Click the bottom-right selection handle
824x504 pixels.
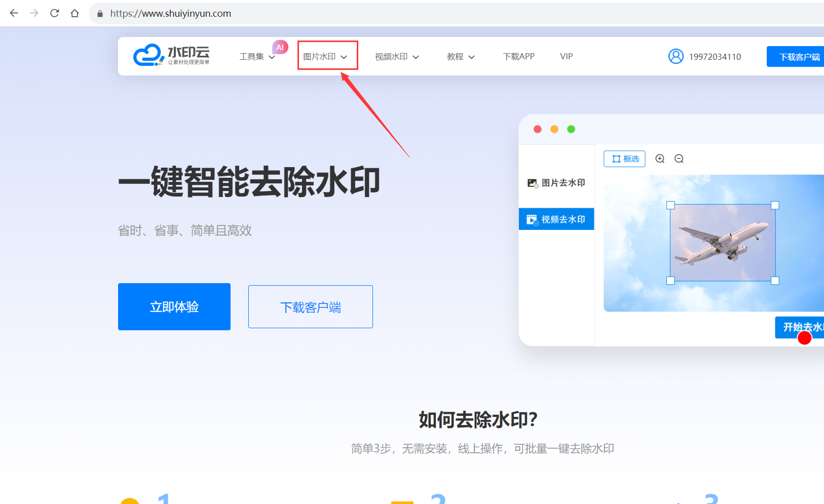pos(775,281)
